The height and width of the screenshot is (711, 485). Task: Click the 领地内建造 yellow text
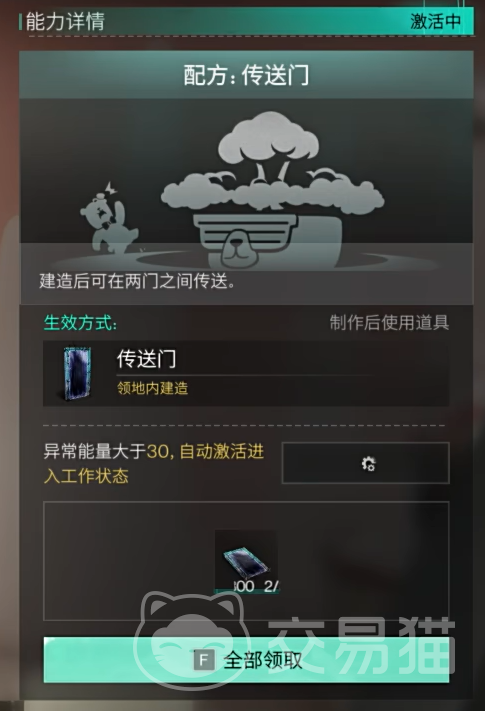pyautogui.click(x=152, y=388)
